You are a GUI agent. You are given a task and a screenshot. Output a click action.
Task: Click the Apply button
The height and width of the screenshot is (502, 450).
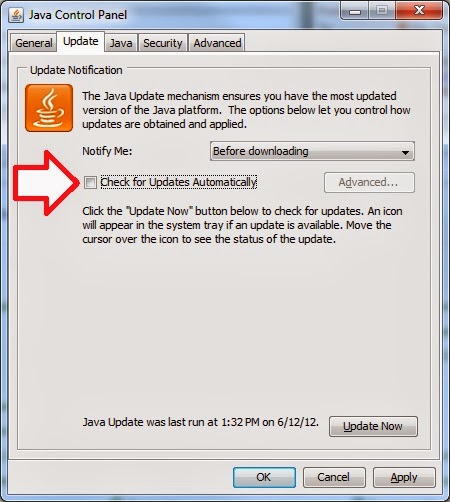point(404,477)
